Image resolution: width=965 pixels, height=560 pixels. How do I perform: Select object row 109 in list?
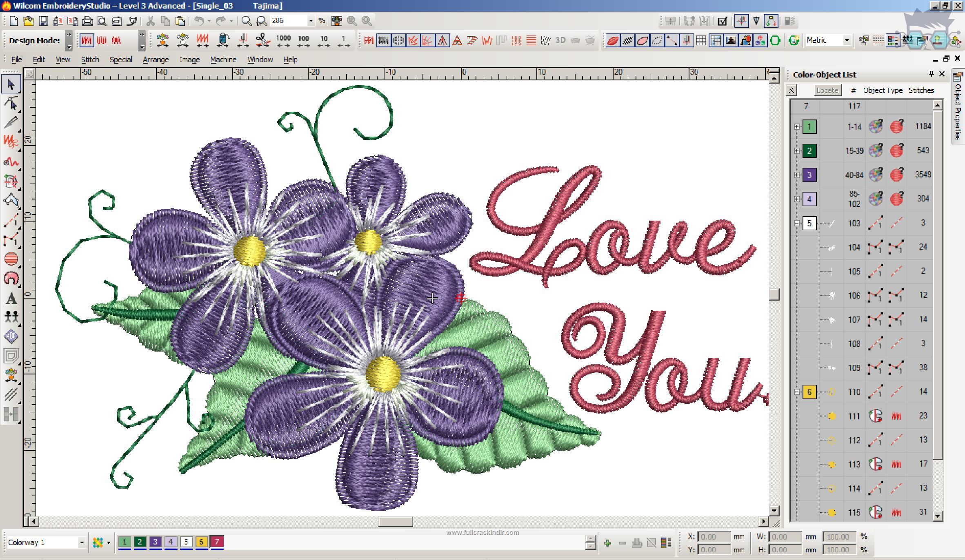[x=861, y=368]
